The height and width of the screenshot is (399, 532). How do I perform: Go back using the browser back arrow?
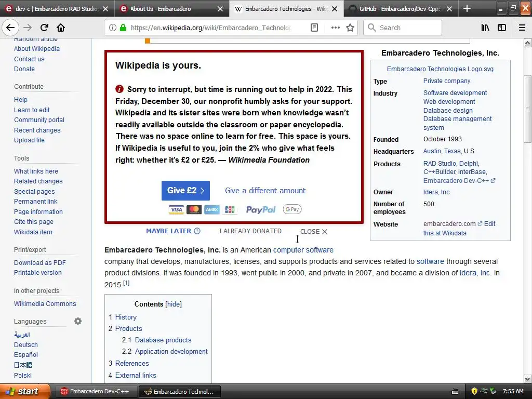click(x=10, y=28)
